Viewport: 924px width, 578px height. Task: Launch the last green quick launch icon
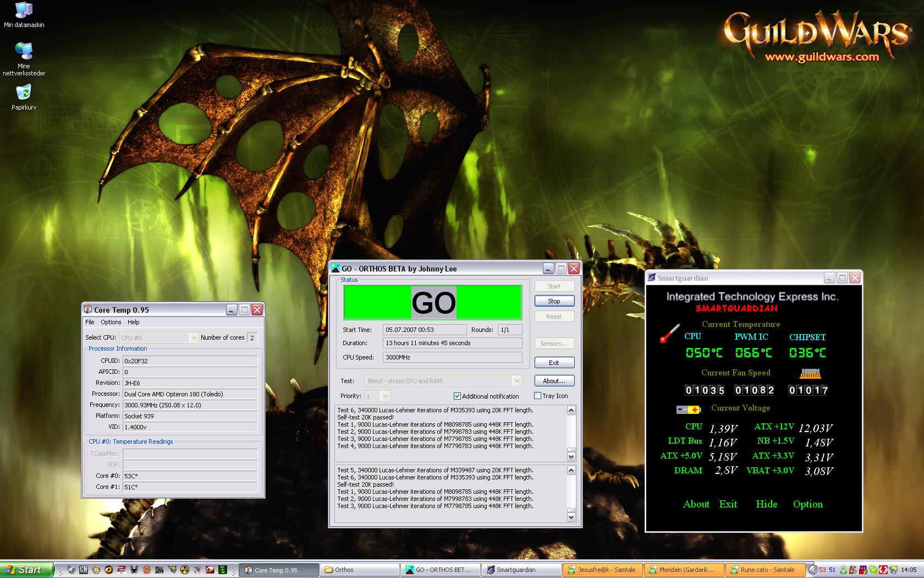pos(223,570)
